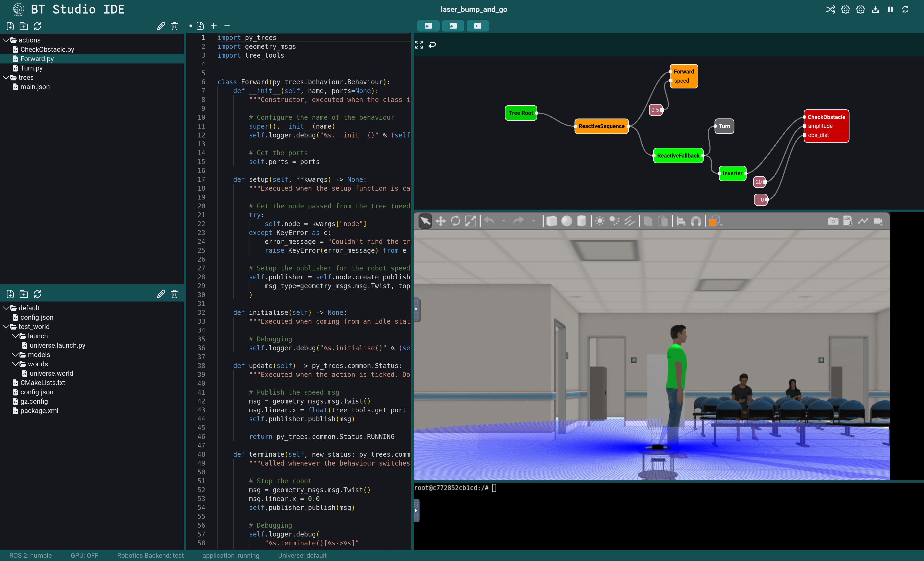Image resolution: width=924 pixels, height=561 pixels.
Task: Insert a cylinder shape in Gazebo
Action: [582, 221]
